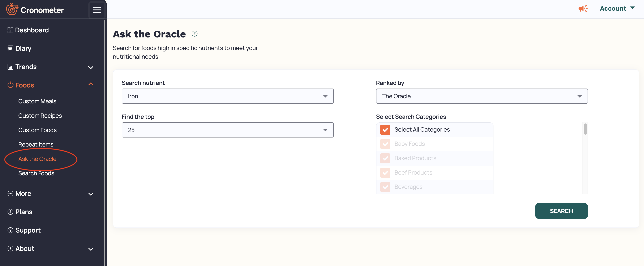Open the Ranked by dropdown
644x266 pixels.
coord(482,96)
